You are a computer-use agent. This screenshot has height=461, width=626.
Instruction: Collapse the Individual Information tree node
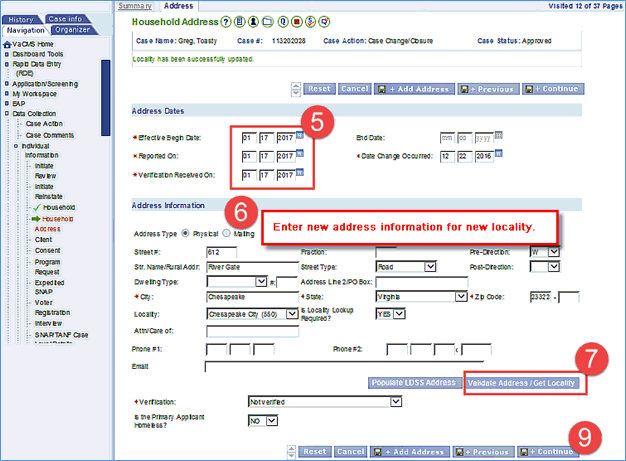(x=16, y=146)
